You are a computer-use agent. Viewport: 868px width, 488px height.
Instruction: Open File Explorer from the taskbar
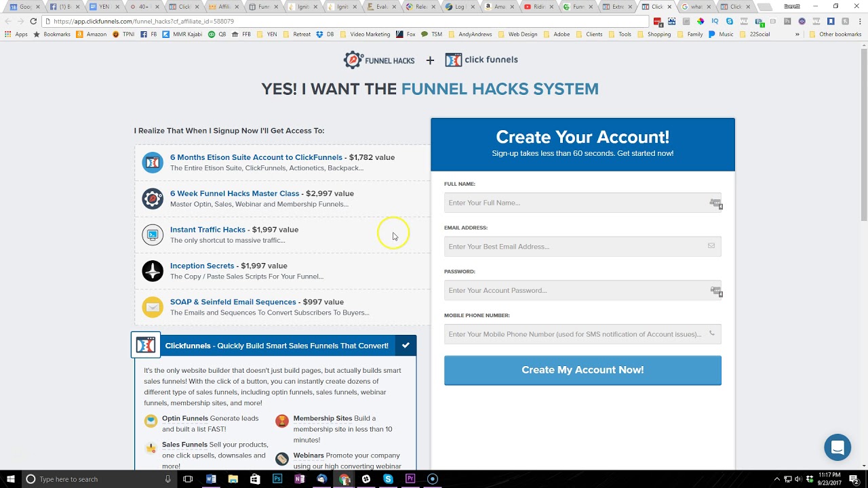coord(233,479)
